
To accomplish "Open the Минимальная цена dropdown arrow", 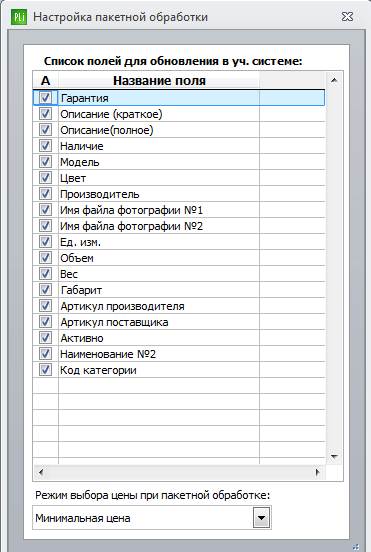I will click(262, 518).
